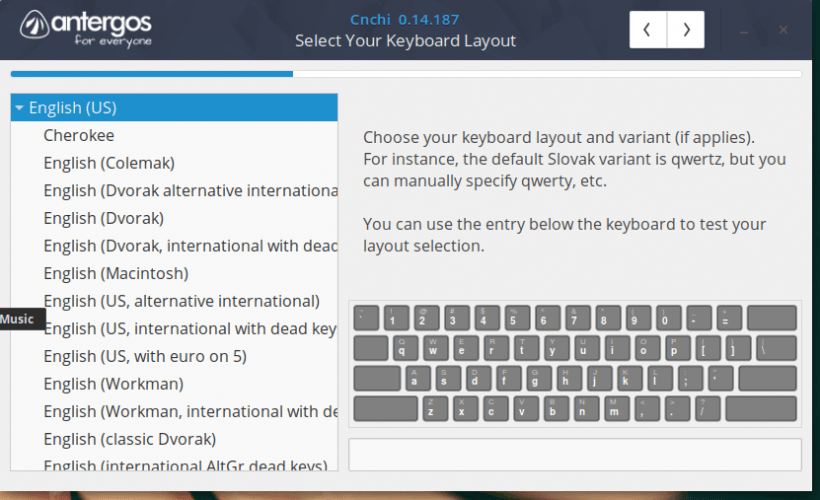
Task: Select English (classic Dvorak) variant
Action: coord(129,439)
